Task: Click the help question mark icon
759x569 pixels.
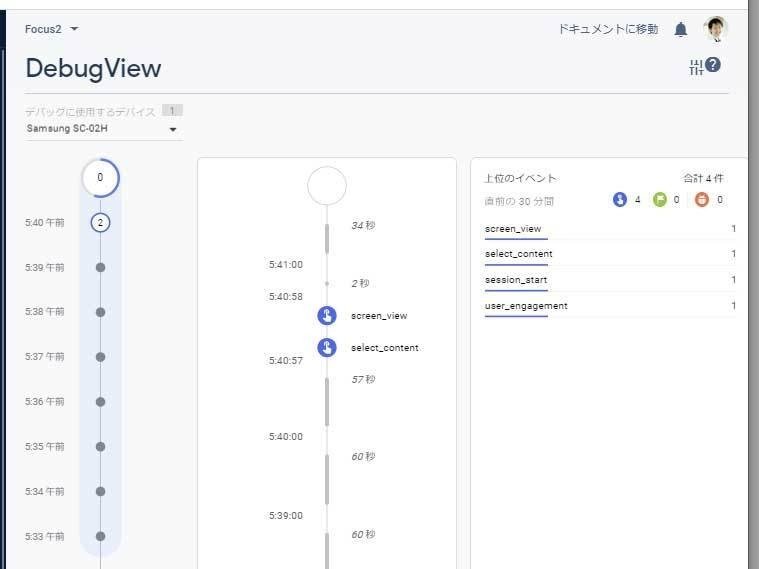Action: (713, 64)
